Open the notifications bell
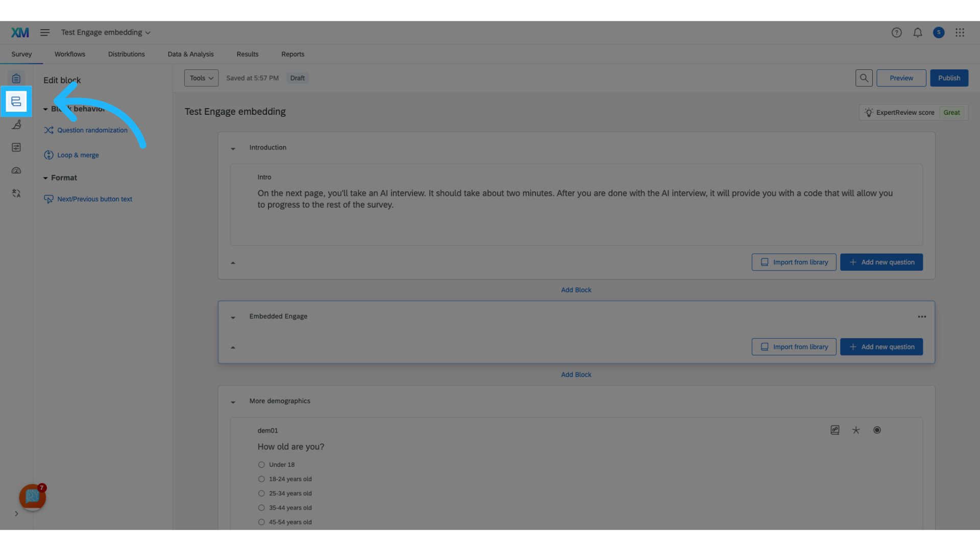This screenshot has height=551, width=980. (x=918, y=33)
